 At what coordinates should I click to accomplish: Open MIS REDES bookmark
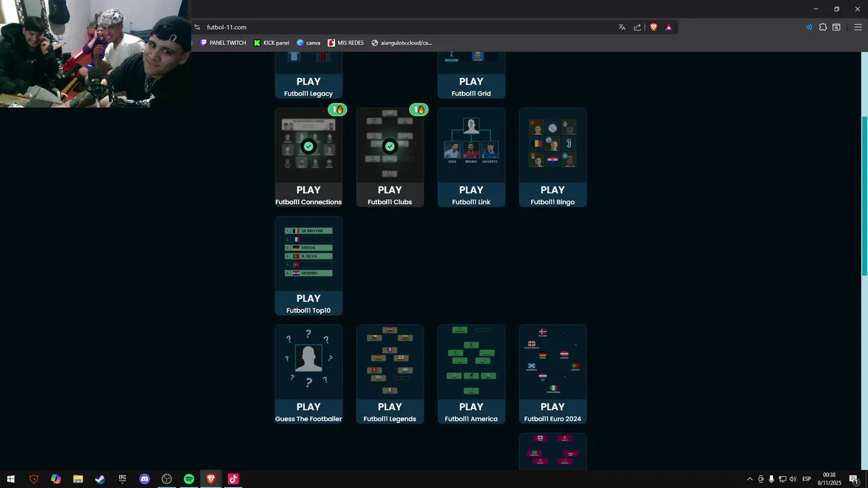(346, 43)
